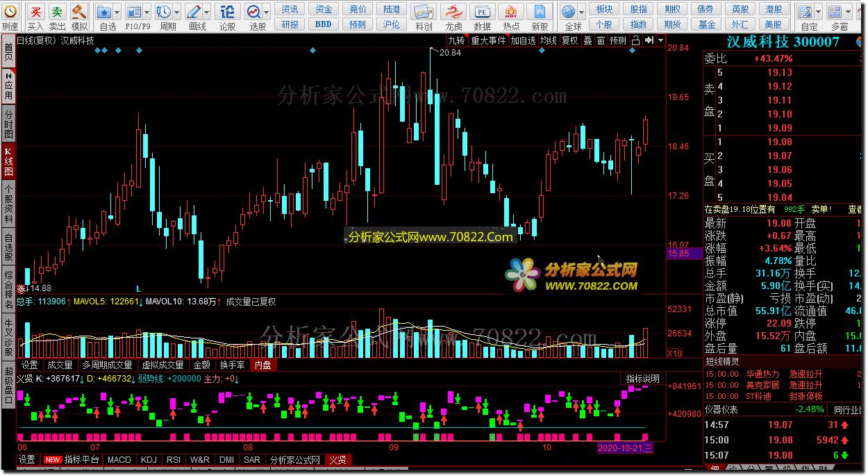The image size is (868, 476).
Task: Click the 20.84 high price label on chart
Action: point(450,53)
